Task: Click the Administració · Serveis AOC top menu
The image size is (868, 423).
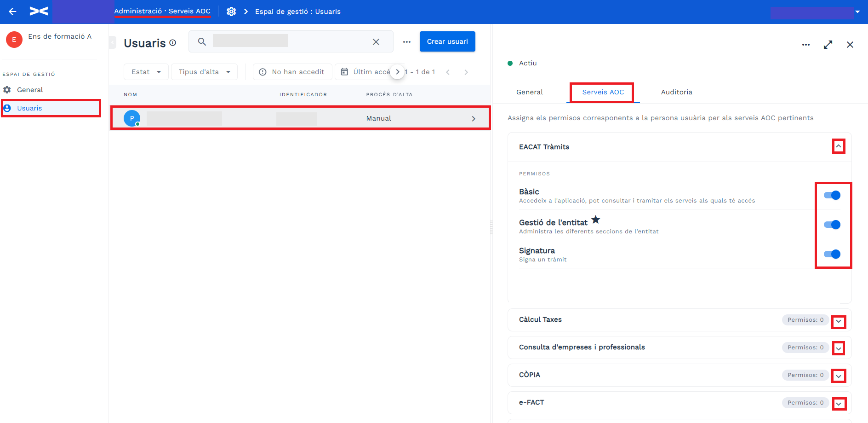Action: point(162,11)
